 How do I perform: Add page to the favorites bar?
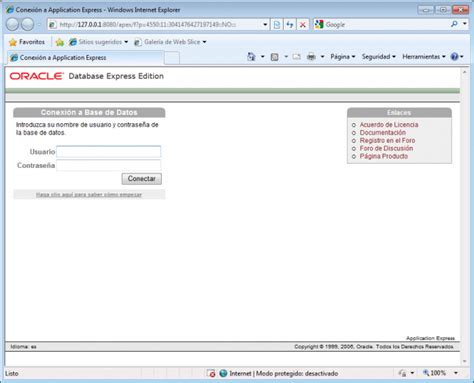(60, 42)
